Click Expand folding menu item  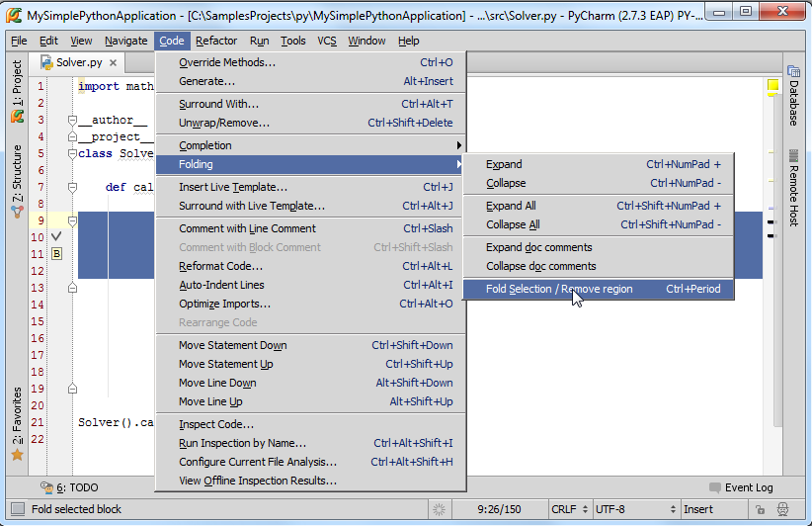click(599, 164)
